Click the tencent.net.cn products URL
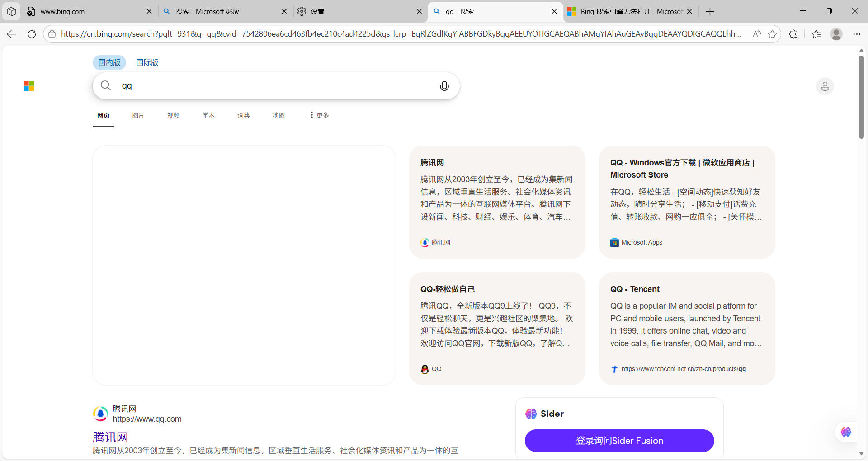Image resolution: width=868 pixels, height=461 pixels. click(x=684, y=369)
